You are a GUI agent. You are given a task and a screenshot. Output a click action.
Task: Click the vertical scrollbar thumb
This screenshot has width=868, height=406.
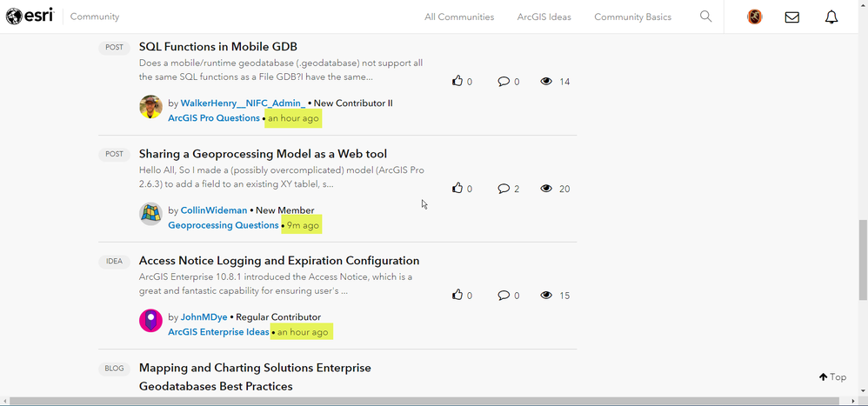point(862,259)
